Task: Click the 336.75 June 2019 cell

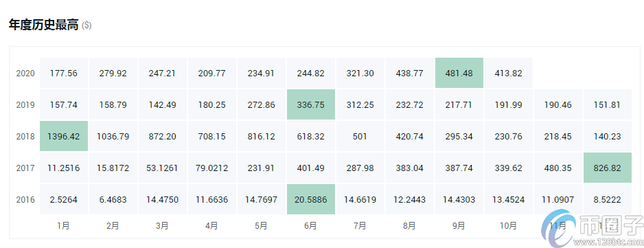Action: click(311, 105)
